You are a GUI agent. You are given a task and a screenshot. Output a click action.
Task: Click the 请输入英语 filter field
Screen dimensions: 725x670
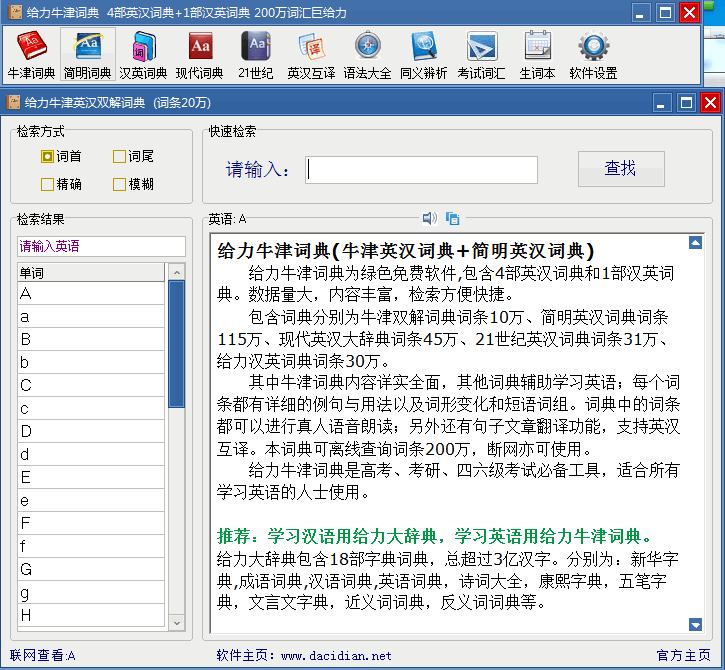click(x=101, y=246)
